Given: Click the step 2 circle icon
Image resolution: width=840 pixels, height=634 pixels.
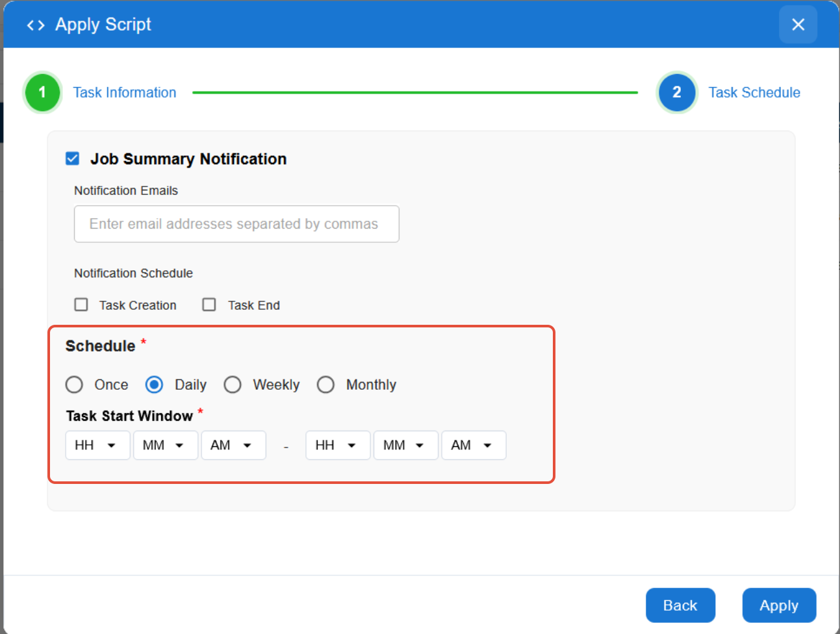Looking at the screenshot, I should (676, 92).
